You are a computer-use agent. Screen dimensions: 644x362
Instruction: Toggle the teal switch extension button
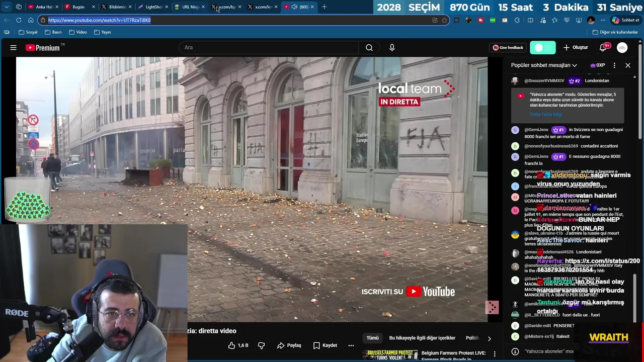point(543,47)
